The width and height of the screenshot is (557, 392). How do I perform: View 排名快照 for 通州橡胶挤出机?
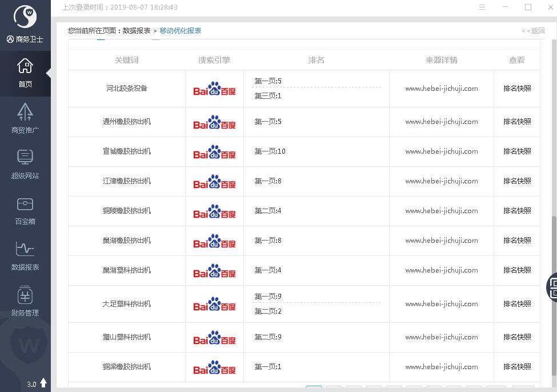point(517,122)
